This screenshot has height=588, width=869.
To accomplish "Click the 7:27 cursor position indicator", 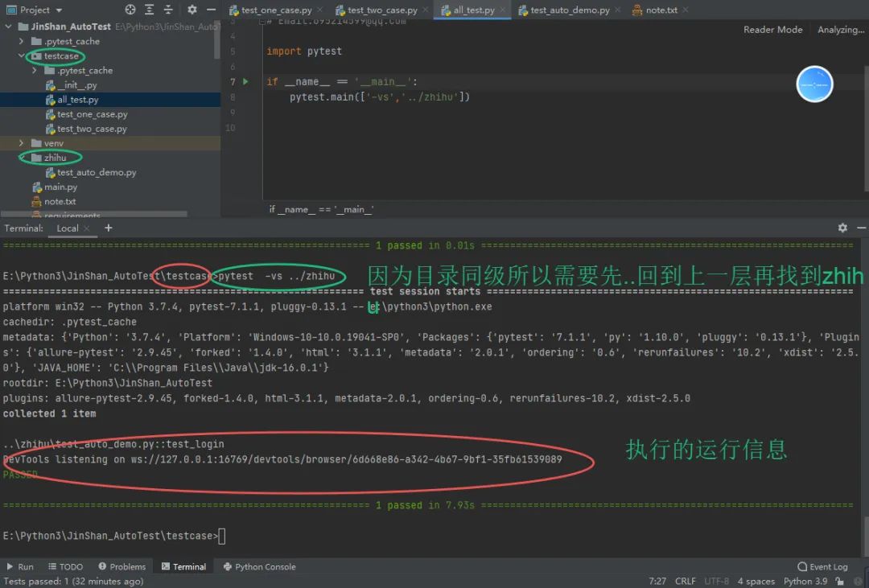I will tap(657, 581).
